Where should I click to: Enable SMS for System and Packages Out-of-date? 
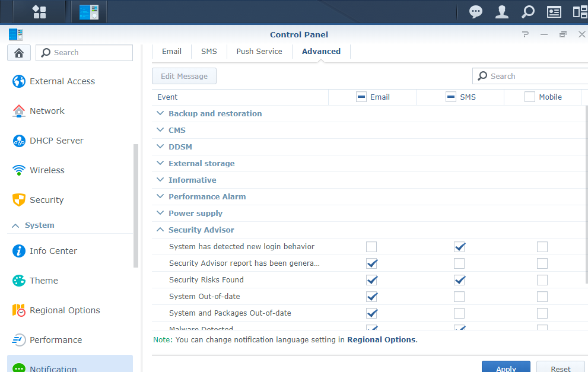point(459,313)
